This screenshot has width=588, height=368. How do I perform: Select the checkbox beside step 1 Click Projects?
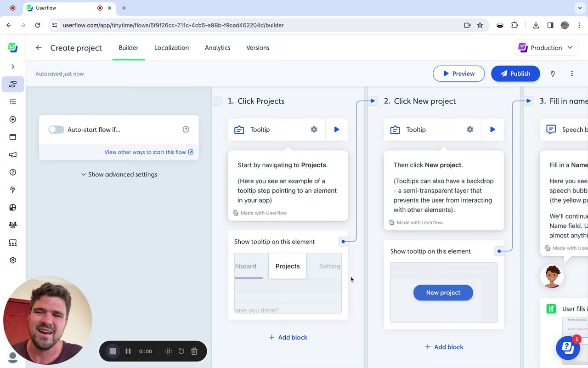[x=217, y=101]
